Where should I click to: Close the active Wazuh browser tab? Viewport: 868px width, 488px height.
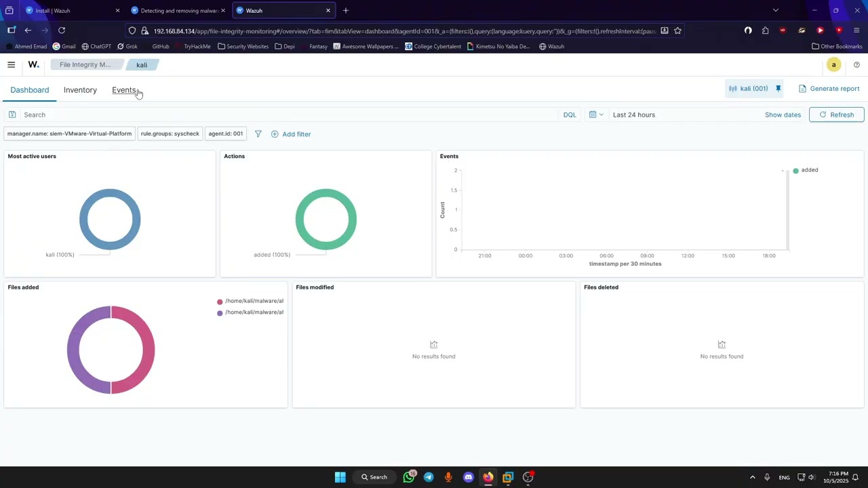328,10
